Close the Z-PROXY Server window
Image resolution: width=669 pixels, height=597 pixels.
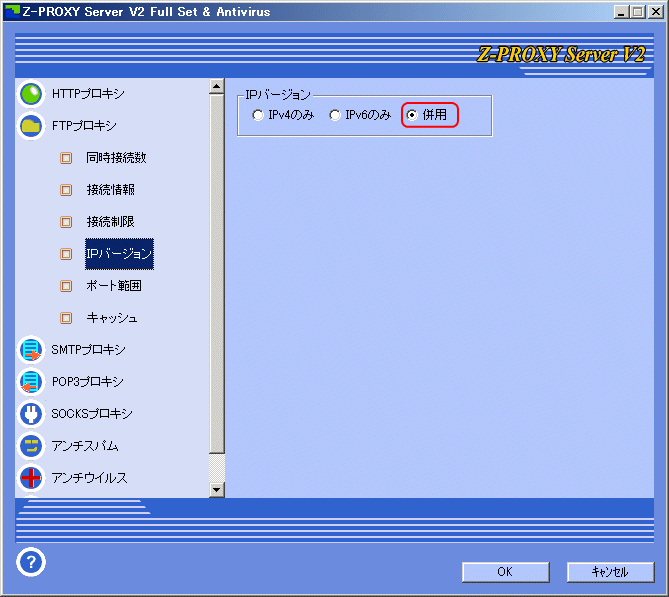coord(655,12)
